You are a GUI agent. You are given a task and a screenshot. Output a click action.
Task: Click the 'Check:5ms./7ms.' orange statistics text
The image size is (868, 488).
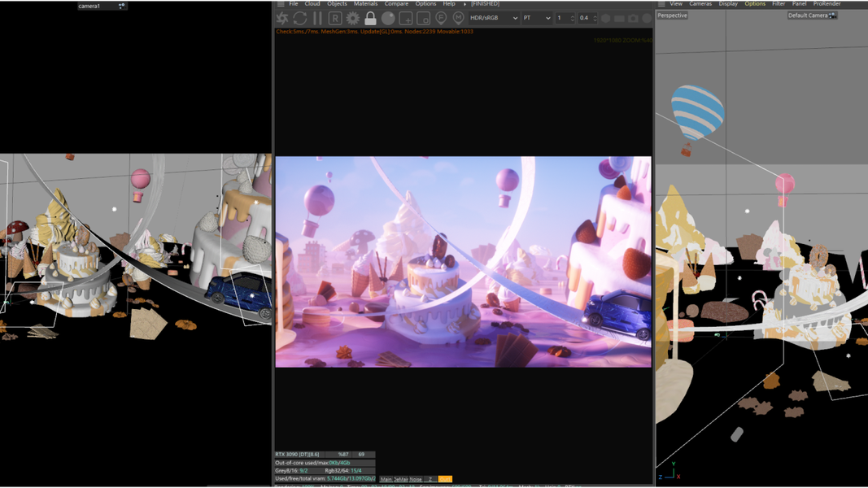298,32
